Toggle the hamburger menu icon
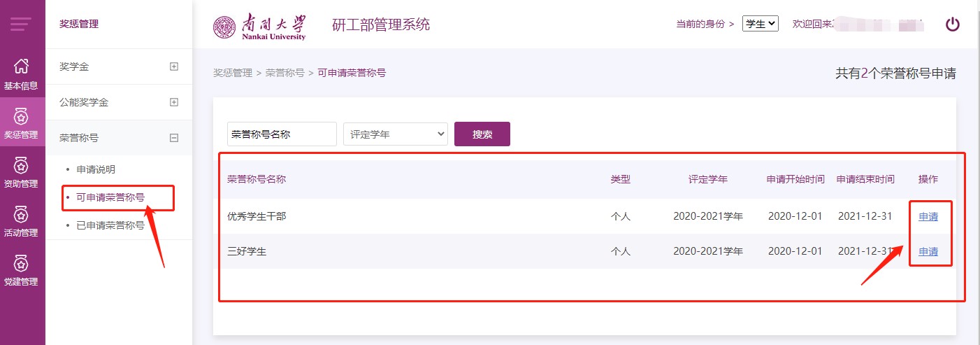Screen dimensions: 980x345 click(21, 24)
